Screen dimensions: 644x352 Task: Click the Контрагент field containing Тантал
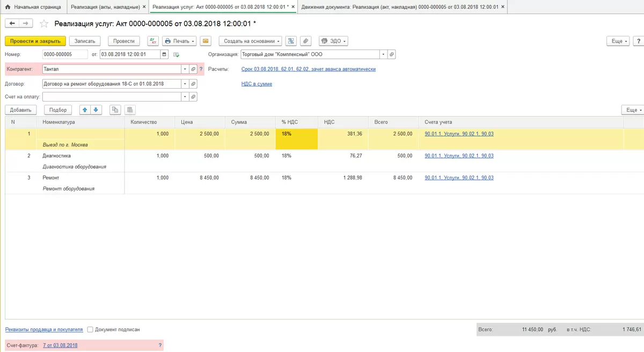tap(112, 69)
